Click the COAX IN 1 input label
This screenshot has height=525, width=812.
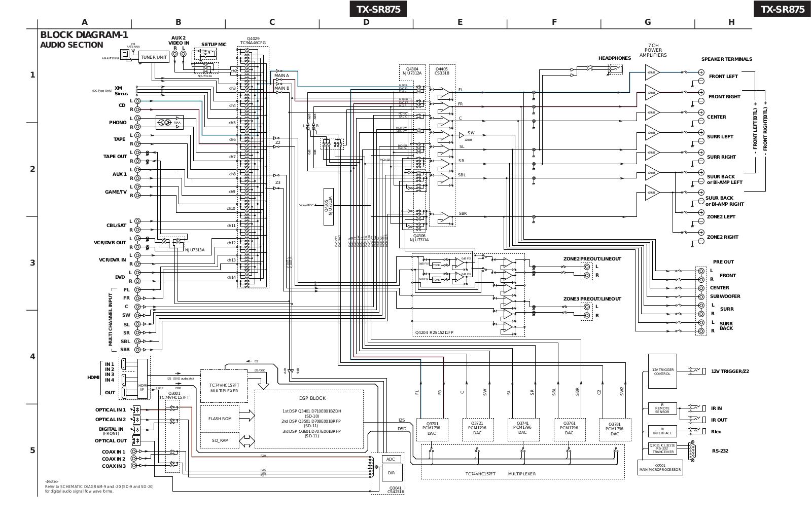[114, 452]
